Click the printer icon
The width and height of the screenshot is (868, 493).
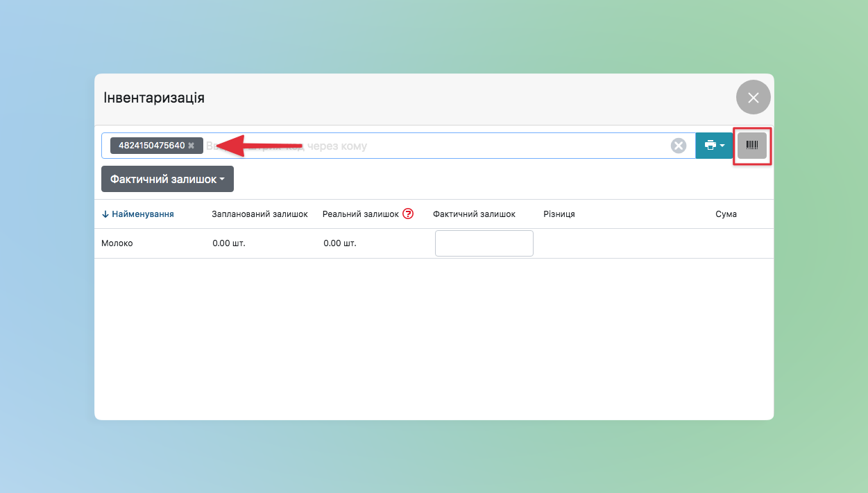(x=710, y=146)
